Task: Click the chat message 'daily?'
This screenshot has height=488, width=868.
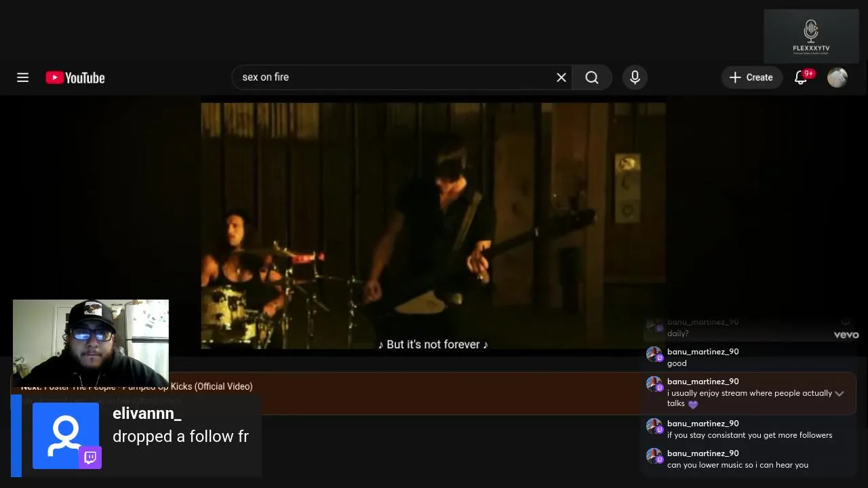Action: (677, 333)
